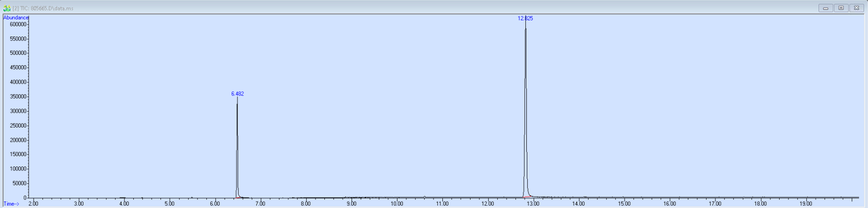Close the TIC data.ms window
868x208 pixels.
[x=857, y=8]
